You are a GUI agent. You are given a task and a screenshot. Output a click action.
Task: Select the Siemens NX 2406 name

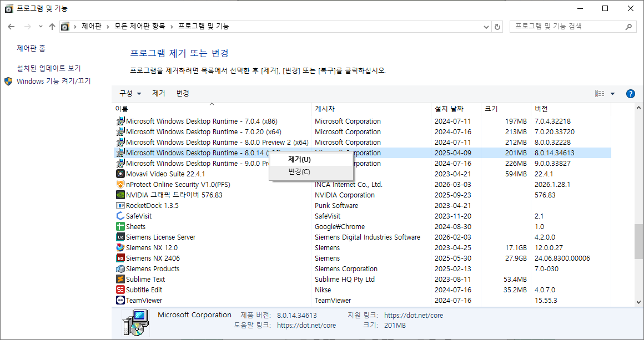153,258
